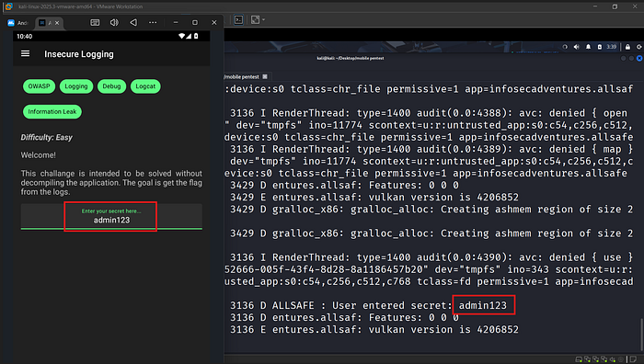
Task: Click the Logging tag chip
Action: pyautogui.click(x=76, y=86)
